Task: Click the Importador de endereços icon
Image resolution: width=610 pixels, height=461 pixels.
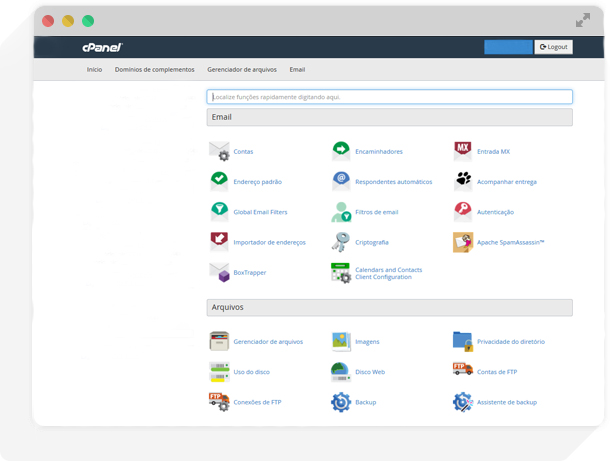Action: [x=219, y=242]
